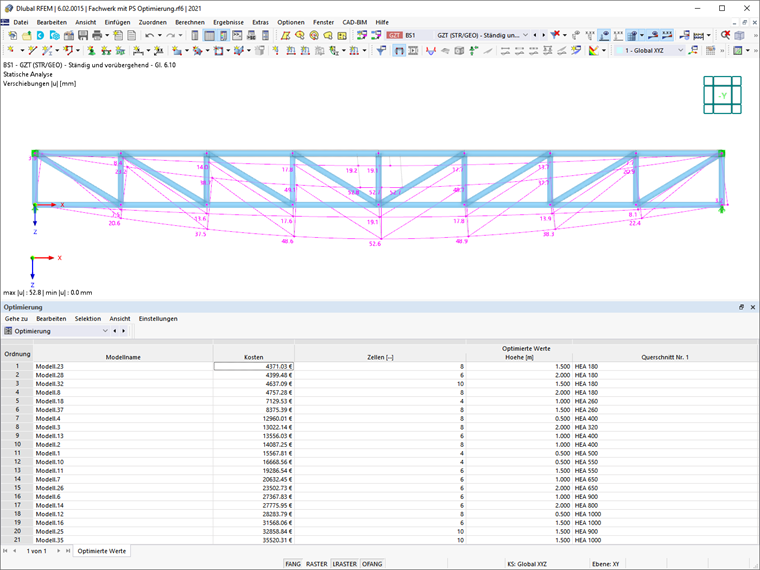Click the color spectrum rendering icon

593,50
